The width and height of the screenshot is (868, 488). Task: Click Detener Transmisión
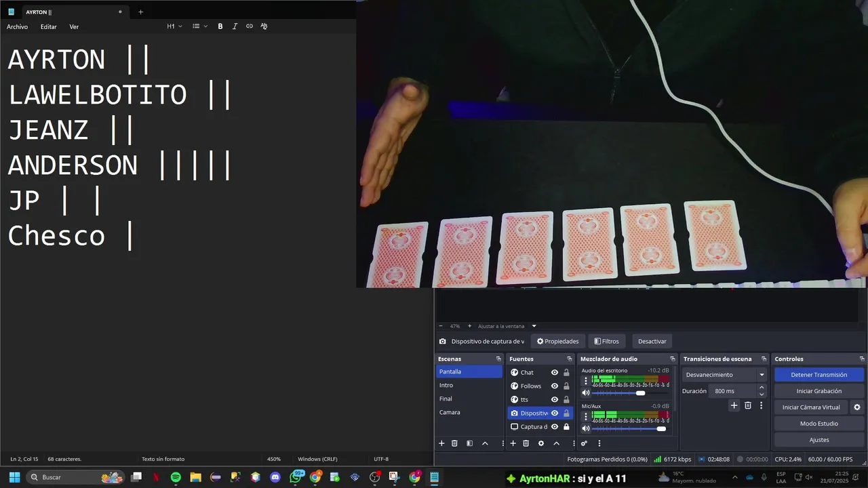[818, 375]
